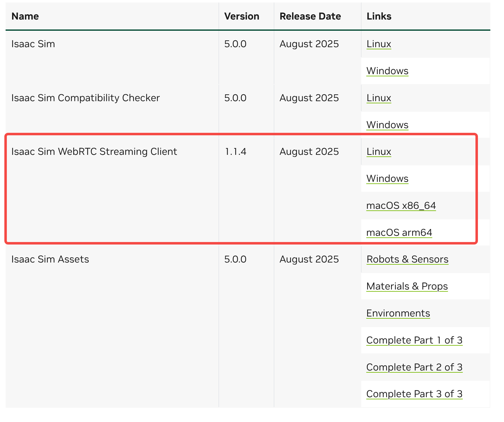Download the WebRTC Streaming Client for Linux

pyautogui.click(x=379, y=152)
